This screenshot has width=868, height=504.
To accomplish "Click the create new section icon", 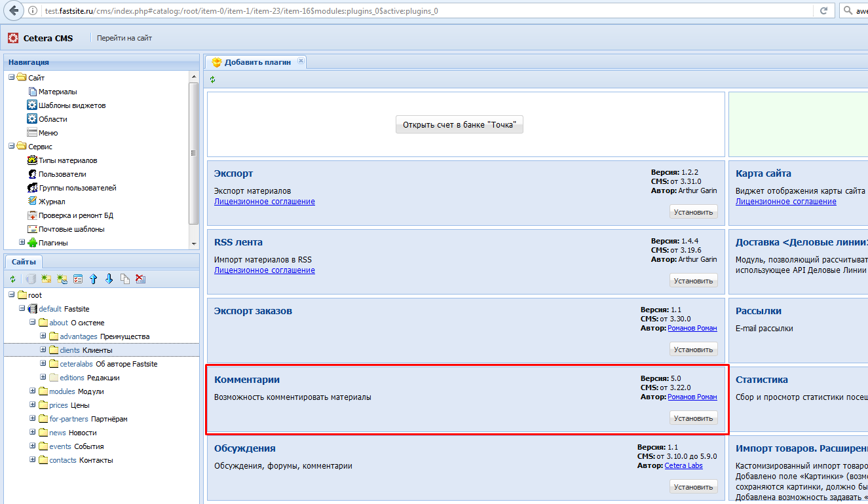I will (46, 279).
